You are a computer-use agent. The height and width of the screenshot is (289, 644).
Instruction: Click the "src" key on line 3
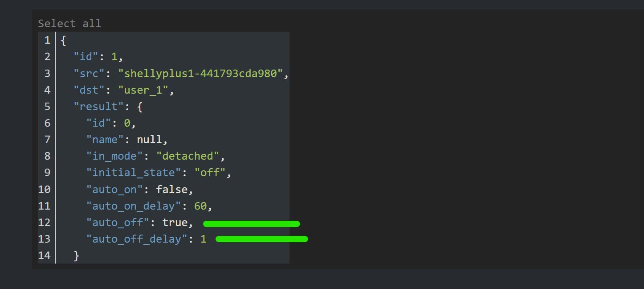pyautogui.click(x=86, y=74)
